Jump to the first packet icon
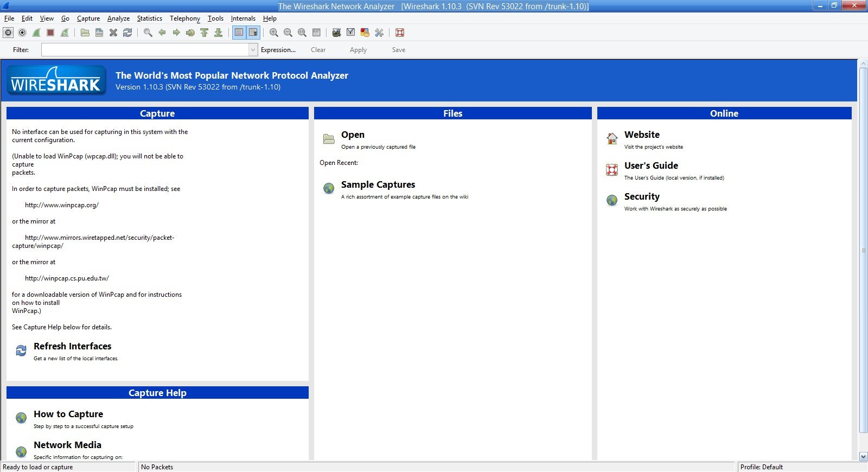The image size is (868, 472). coord(205,33)
